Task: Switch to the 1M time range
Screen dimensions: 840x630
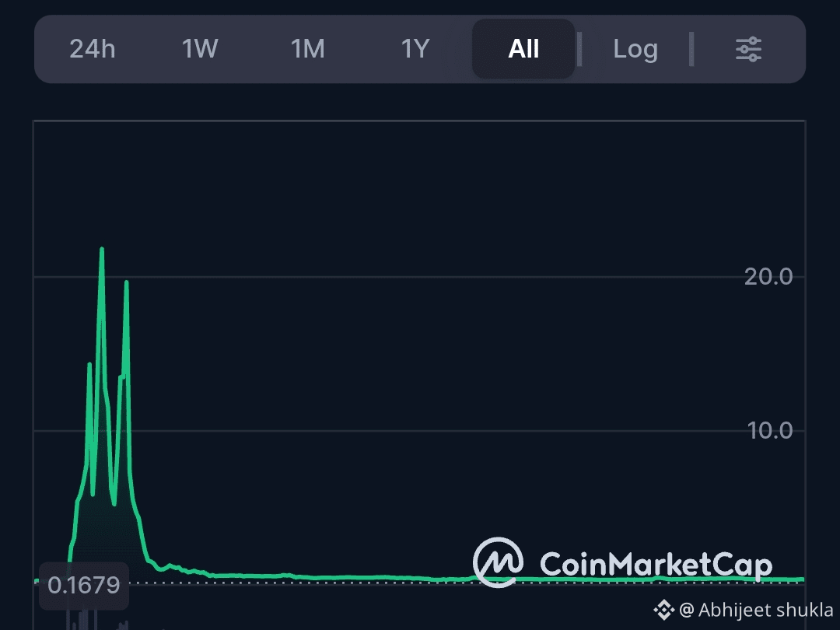Action: point(307,49)
